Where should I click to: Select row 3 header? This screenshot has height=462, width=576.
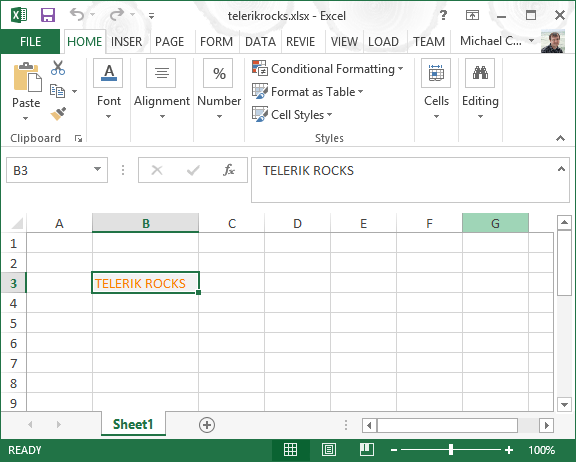point(14,283)
